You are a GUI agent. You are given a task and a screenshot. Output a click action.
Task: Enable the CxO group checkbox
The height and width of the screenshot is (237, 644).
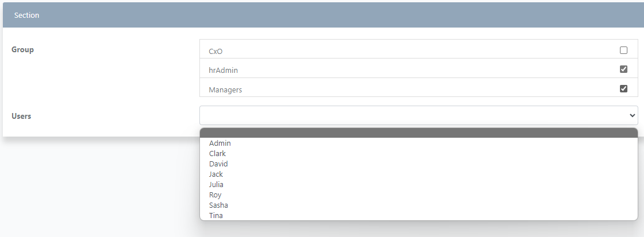[623, 50]
